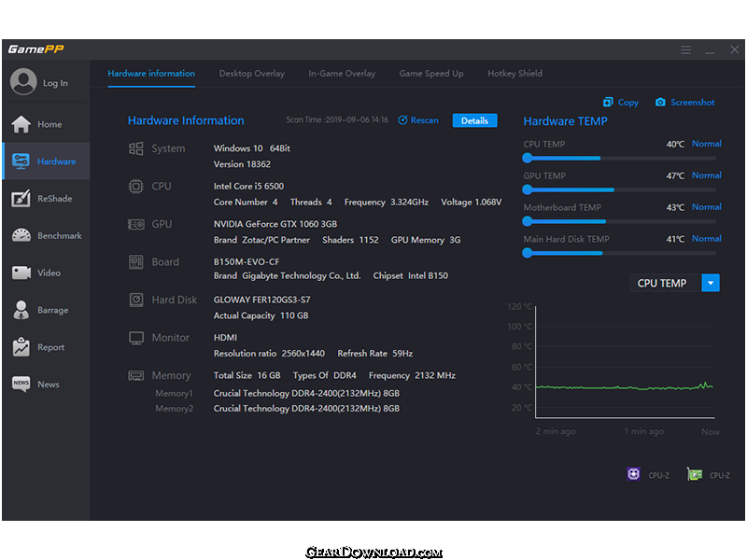Click the 'Version 18362' text
This screenshot has height=560, width=747.
(242, 164)
